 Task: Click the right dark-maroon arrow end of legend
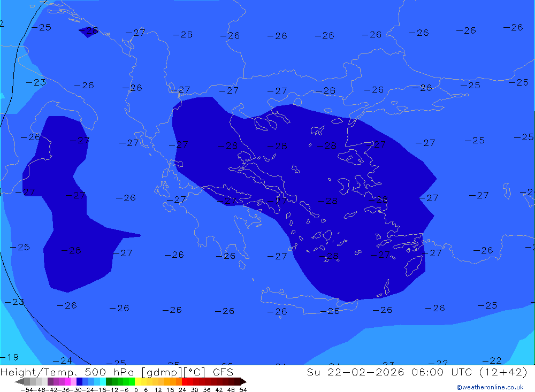243,382
